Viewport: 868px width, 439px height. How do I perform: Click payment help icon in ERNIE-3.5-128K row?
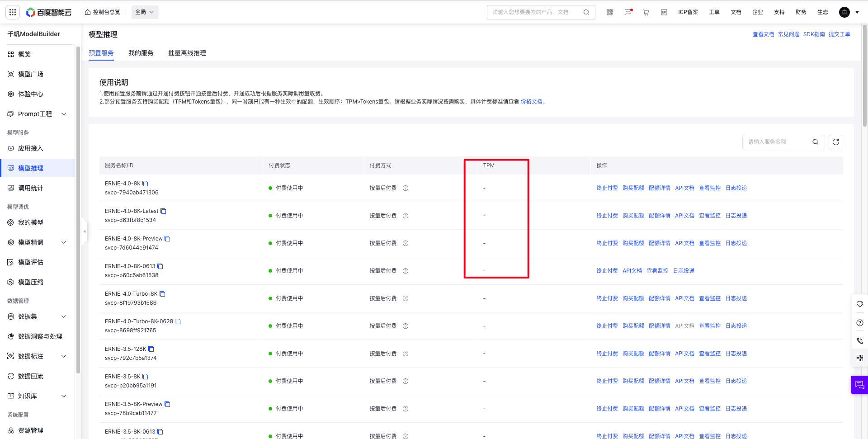click(x=406, y=354)
